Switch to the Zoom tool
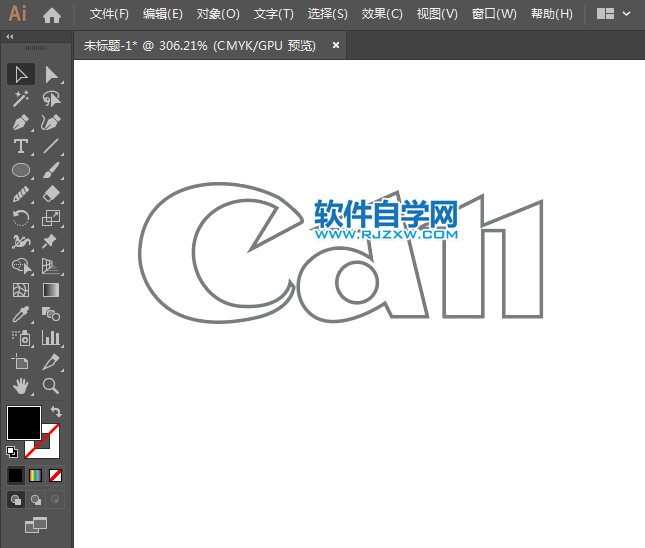 pos(51,386)
